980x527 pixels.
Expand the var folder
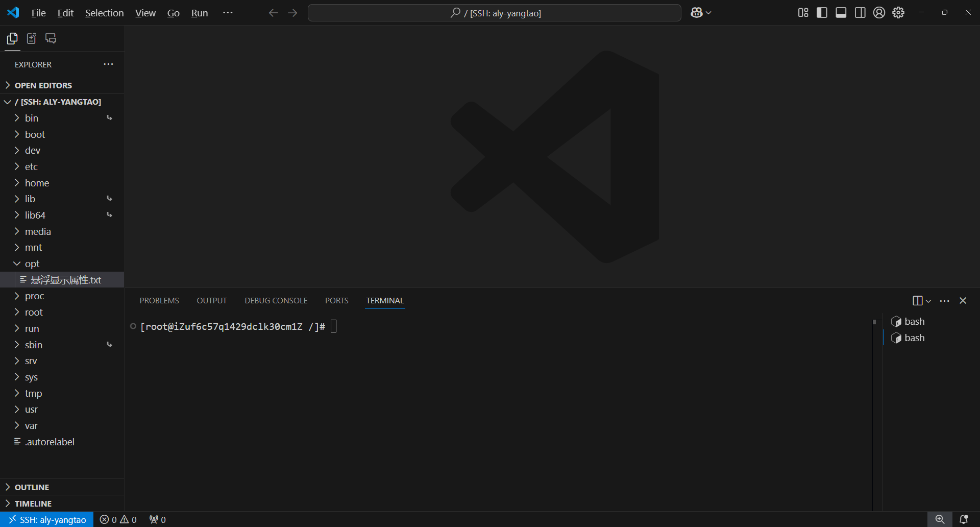[x=62, y=425]
